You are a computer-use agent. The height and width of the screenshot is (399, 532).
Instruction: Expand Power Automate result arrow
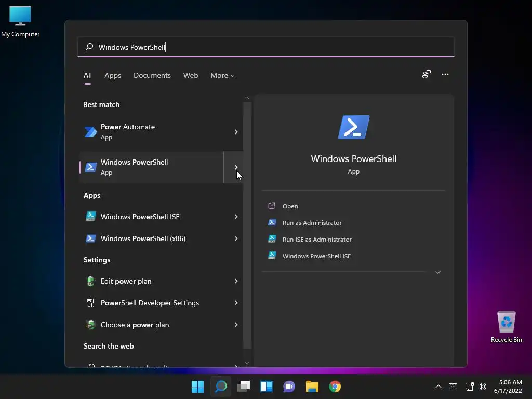(236, 131)
